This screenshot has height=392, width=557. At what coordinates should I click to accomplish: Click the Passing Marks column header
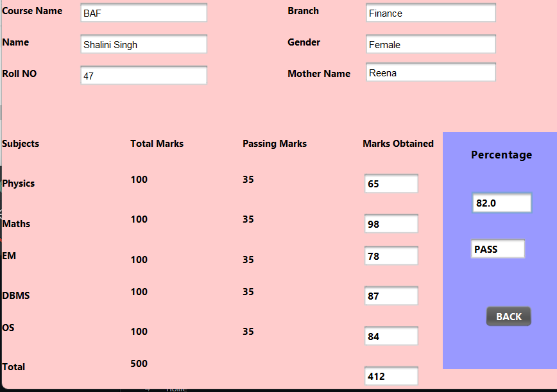click(275, 144)
